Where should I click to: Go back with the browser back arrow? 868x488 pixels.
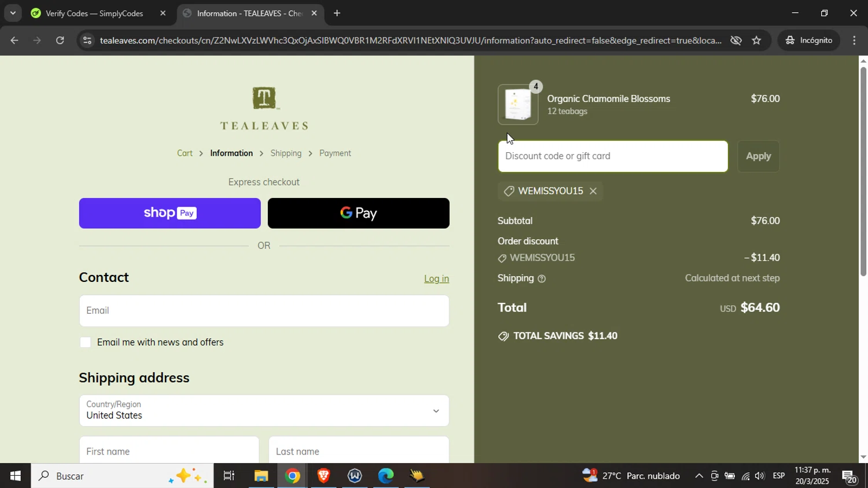tap(14, 41)
